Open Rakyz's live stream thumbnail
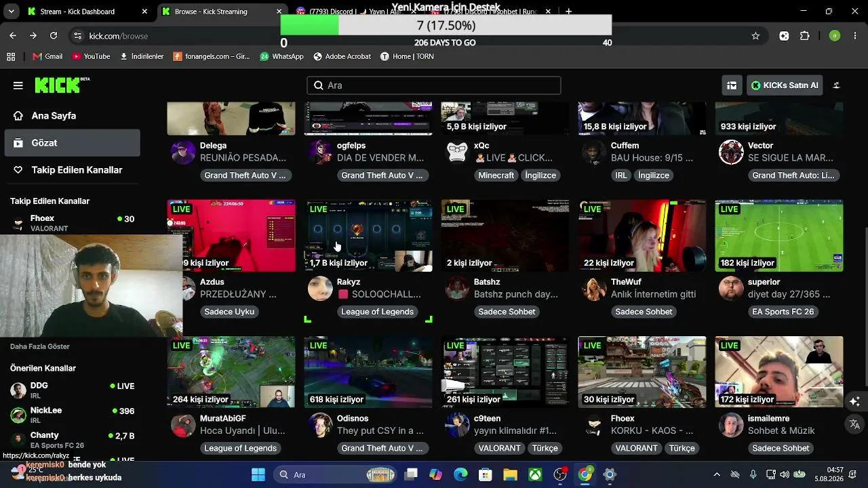 (368, 236)
